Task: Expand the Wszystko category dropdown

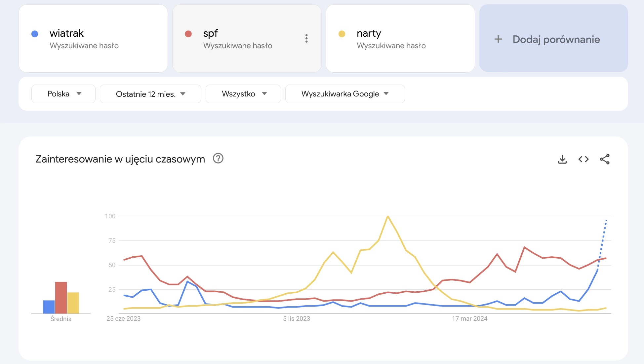Action: tap(243, 94)
